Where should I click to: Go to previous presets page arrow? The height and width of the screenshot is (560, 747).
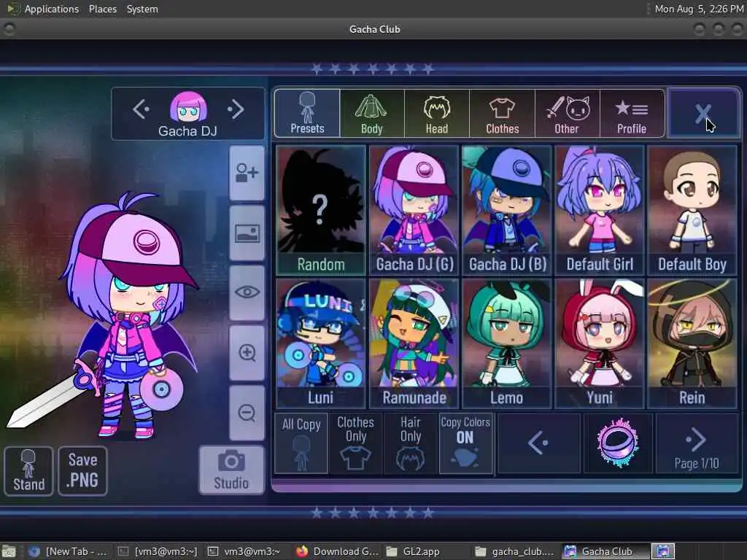pos(539,443)
